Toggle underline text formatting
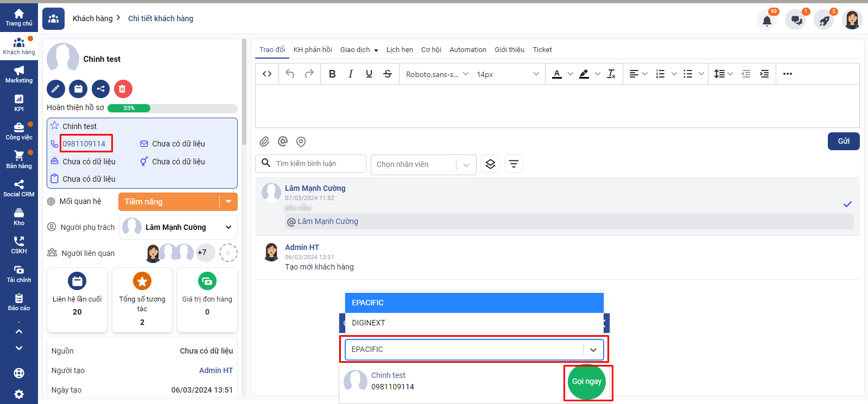The height and width of the screenshot is (404, 868). pos(369,74)
